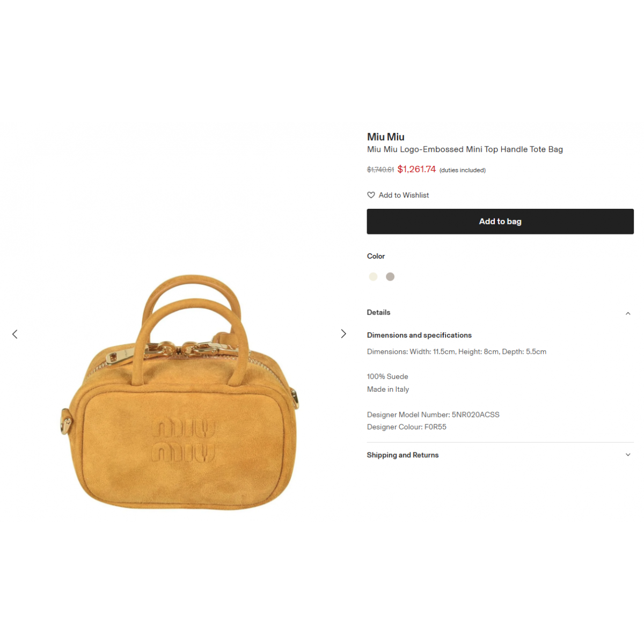Image resolution: width=644 pixels, height=644 pixels.
Task: Open the Shipping and Returns heading
Action: tap(402, 455)
